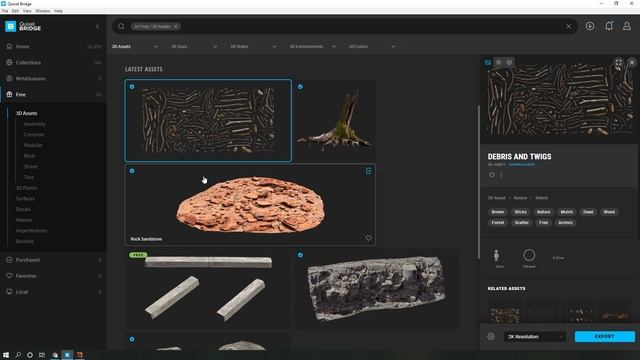The height and width of the screenshot is (360, 640).
Task: Open the View menu
Action: point(27,11)
